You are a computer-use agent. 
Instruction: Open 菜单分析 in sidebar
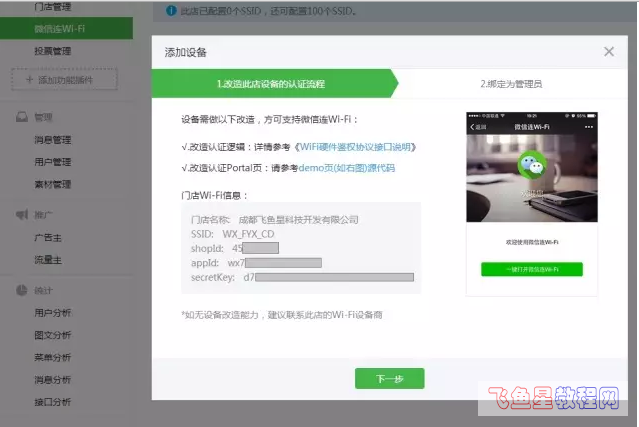(53, 357)
